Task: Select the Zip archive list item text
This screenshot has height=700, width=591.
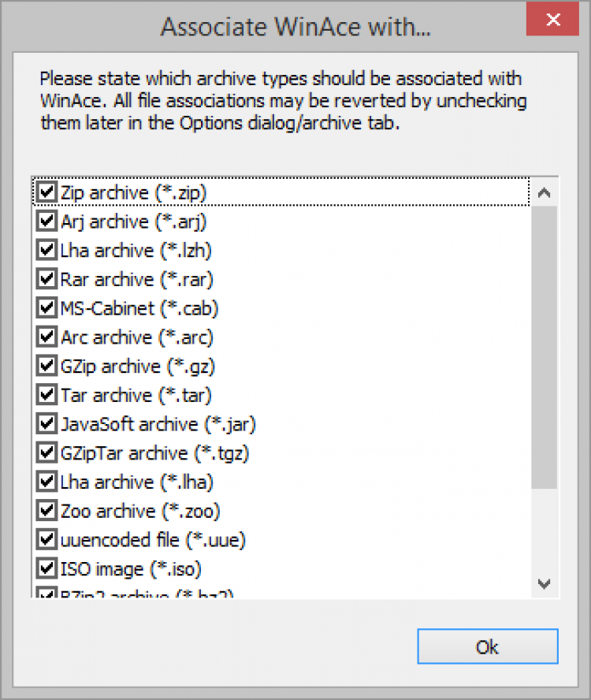Action: [x=133, y=192]
